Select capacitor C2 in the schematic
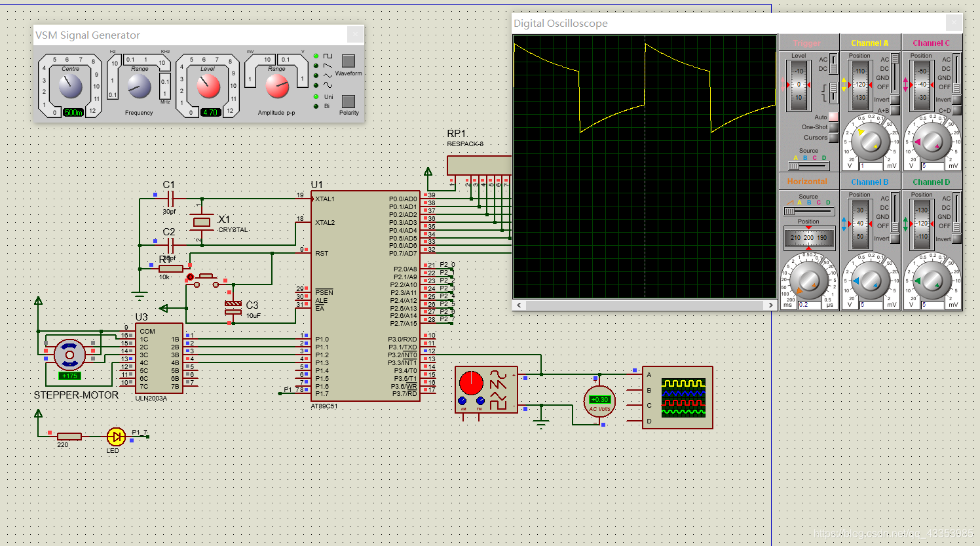This screenshot has height=546, width=980. (170, 246)
